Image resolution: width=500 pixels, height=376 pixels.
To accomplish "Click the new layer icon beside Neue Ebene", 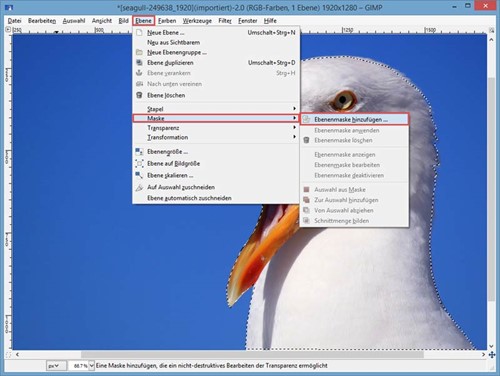I will tap(139, 32).
